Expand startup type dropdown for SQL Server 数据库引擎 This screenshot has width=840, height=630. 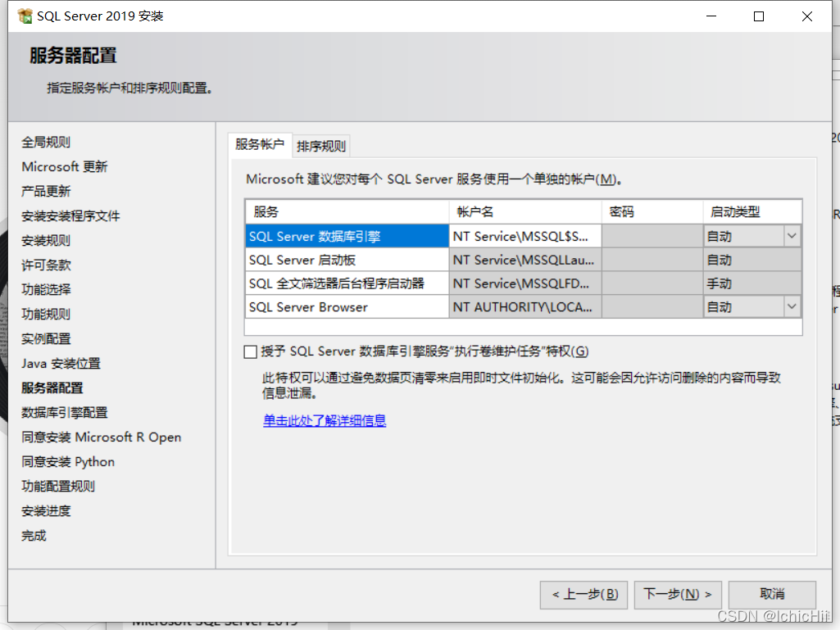tap(792, 236)
